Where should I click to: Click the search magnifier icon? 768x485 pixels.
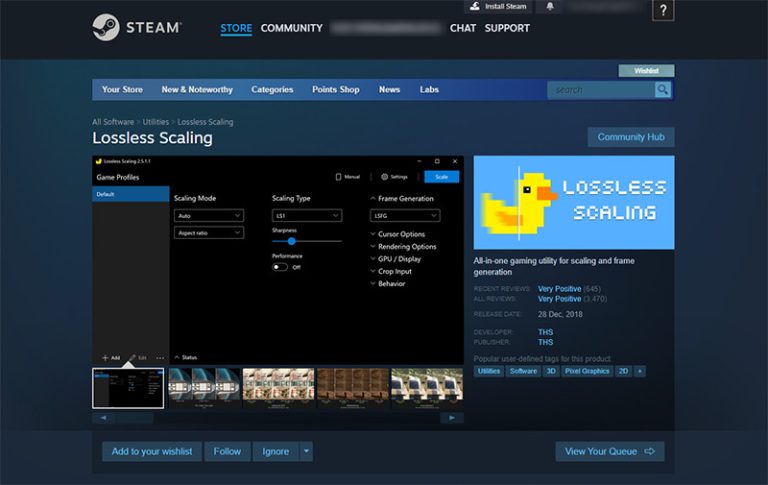[662, 90]
